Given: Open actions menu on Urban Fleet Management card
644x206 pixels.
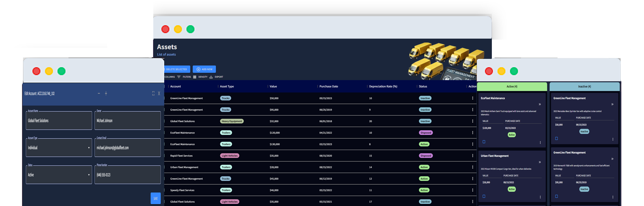Looking at the screenshot, I should [x=540, y=197].
